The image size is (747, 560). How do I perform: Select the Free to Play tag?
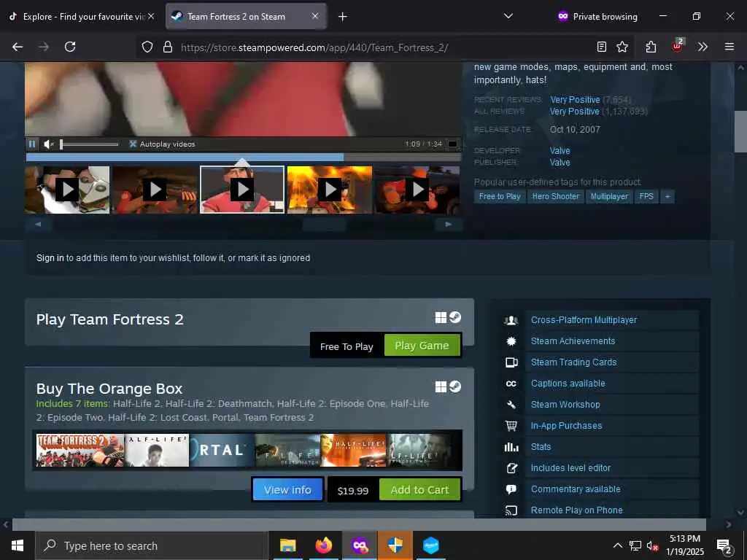[500, 196]
